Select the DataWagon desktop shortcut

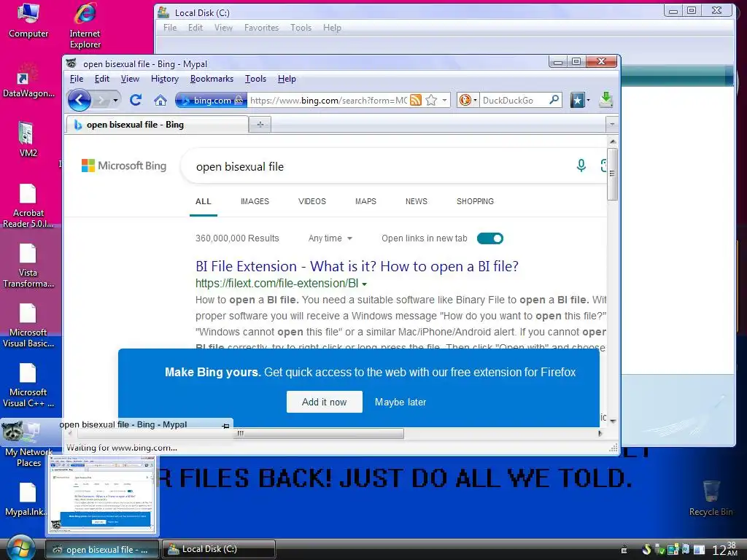(x=28, y=80)
